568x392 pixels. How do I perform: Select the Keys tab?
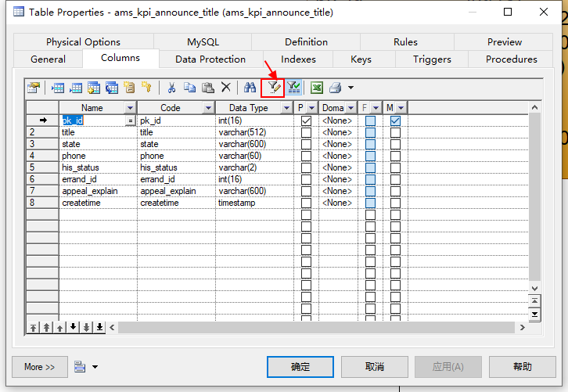pyautogui.click(x=361, y=59)
